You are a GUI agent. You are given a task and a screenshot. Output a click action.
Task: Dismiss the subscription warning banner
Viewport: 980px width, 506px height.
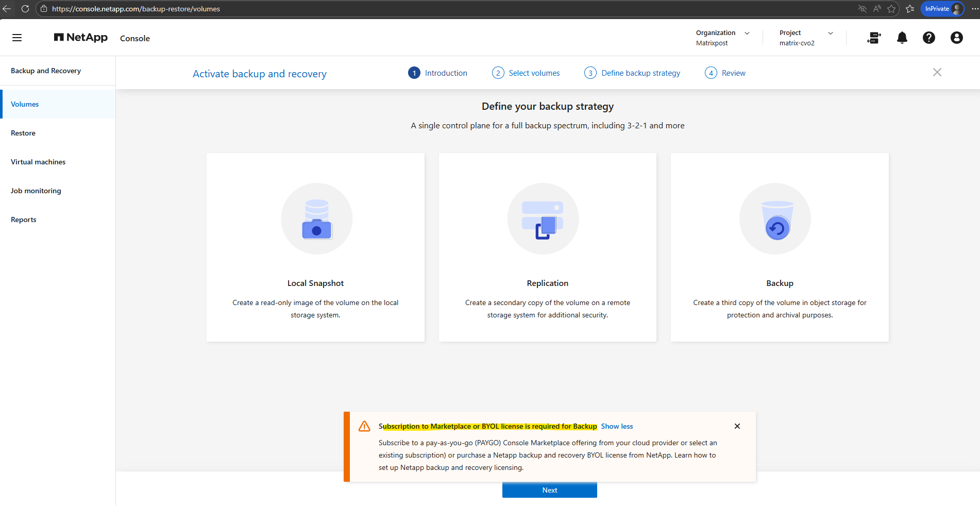737,426
